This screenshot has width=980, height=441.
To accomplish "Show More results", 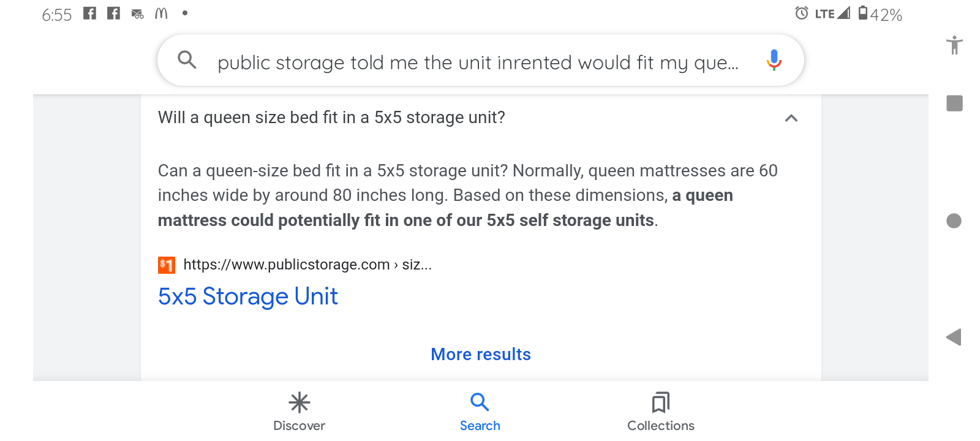I will [x=480, y=354].
